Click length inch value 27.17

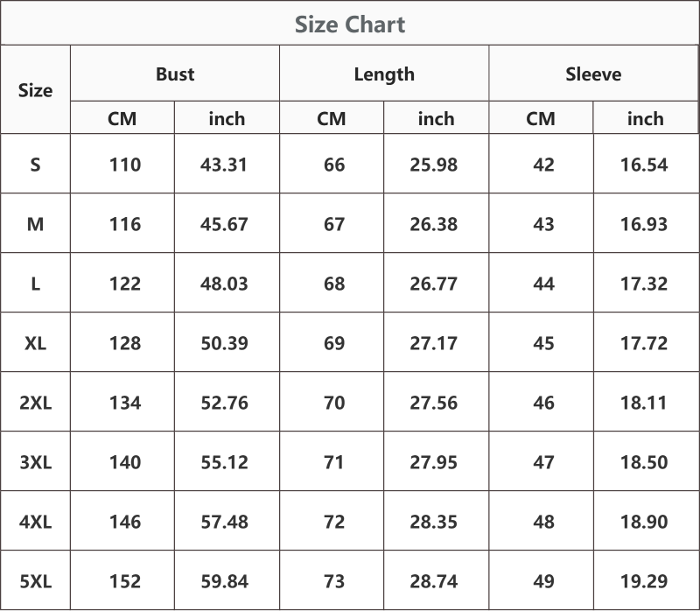(x=433, y=343)
